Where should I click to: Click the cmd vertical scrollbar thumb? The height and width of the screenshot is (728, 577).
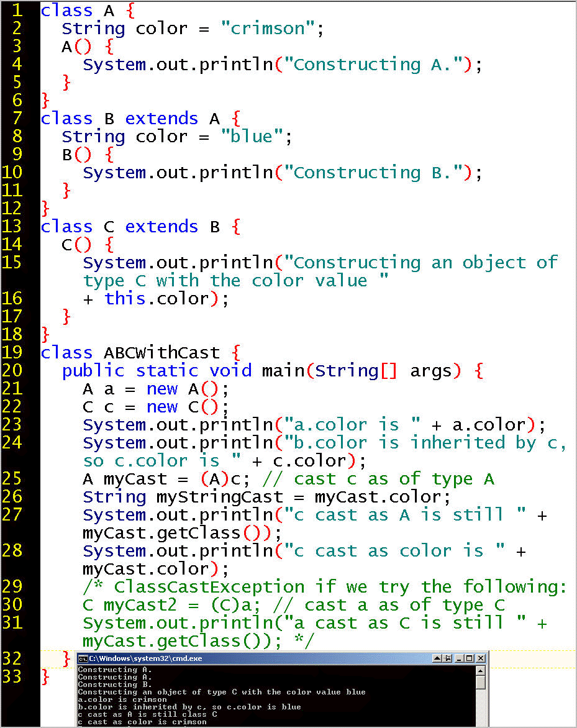[x=481, y=683]
